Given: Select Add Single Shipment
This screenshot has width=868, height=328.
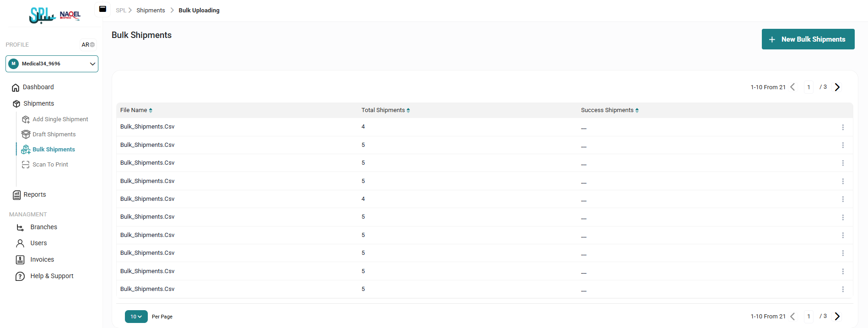Looking at the screenshot, I should tap(60, 119).
